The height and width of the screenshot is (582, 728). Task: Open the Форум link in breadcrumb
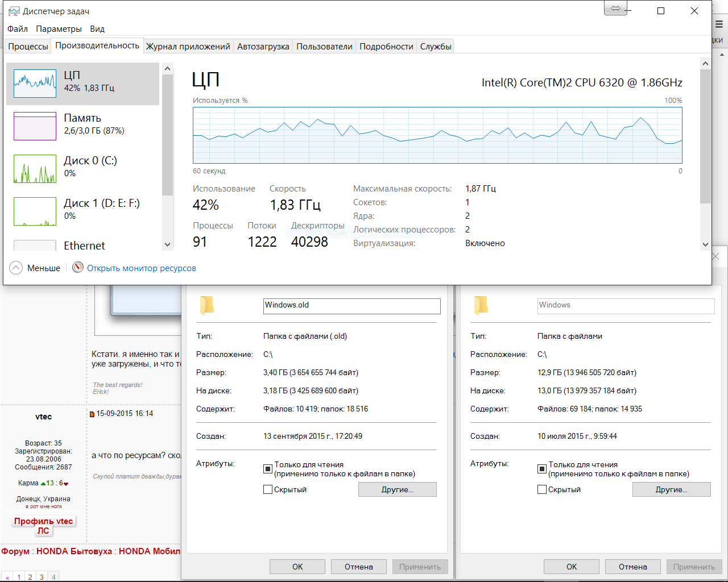(x=15, y=551)
